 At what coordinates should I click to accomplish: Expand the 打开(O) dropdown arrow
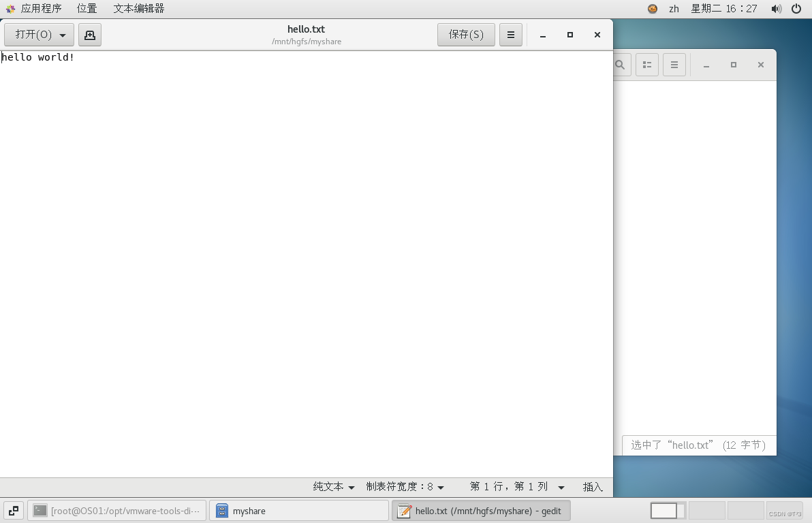tap(63, 34)
